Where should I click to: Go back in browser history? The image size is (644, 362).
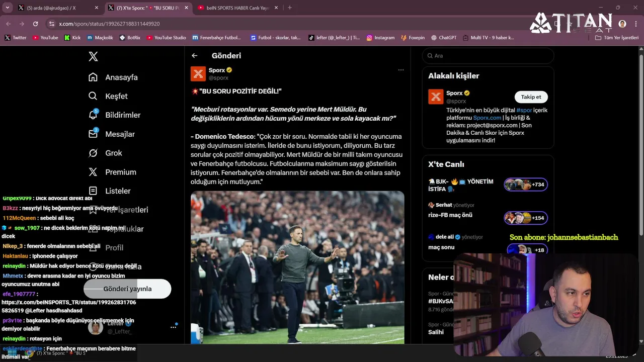pyautogui.click(x=9, y=24)
